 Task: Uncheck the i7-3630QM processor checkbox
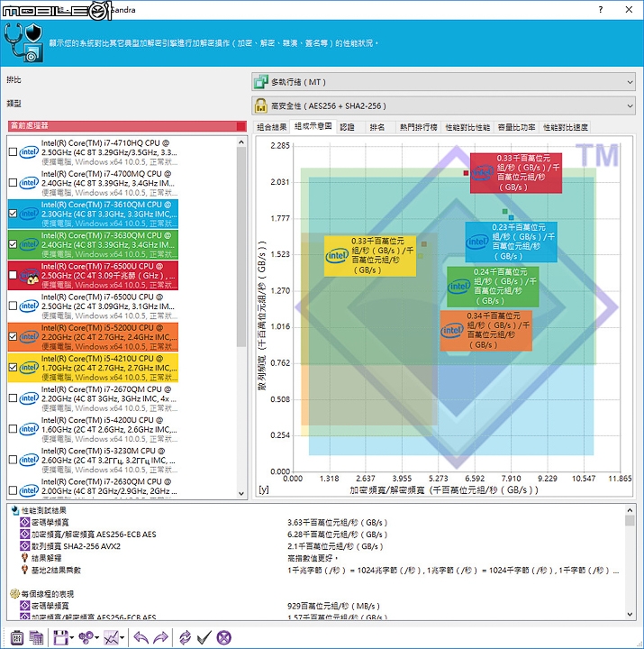point(13,244)
